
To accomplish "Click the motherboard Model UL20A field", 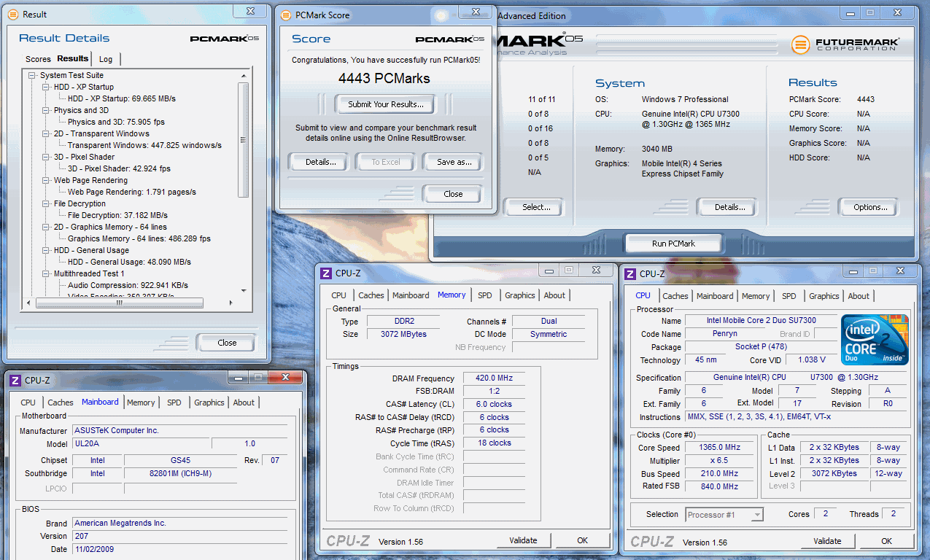I will click(141, 443).
